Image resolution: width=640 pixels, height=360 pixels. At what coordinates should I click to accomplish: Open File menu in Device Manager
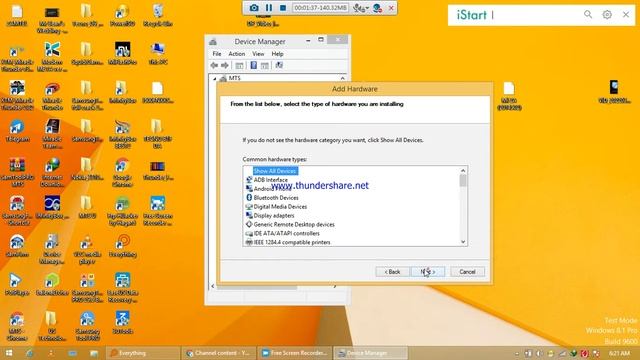point(217,54)
